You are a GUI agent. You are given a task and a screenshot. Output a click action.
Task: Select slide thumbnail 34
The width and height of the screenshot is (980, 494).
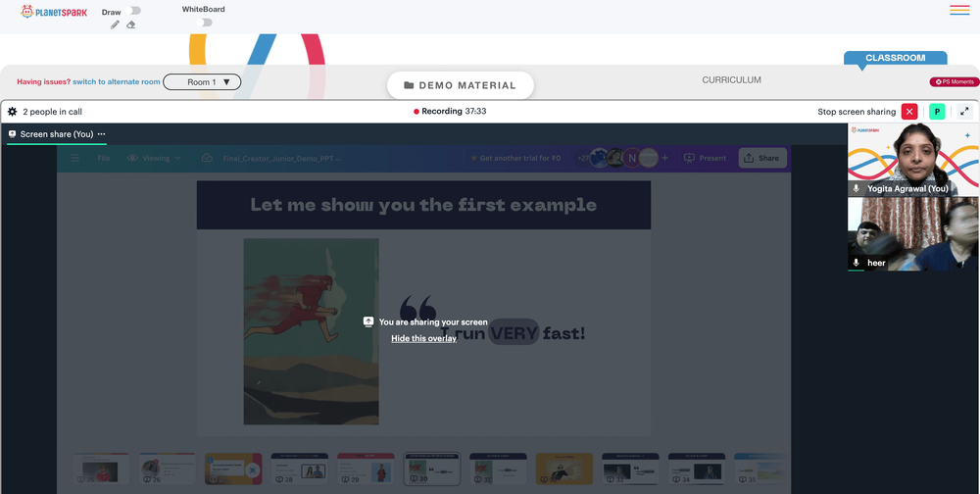tap(697, 469)
